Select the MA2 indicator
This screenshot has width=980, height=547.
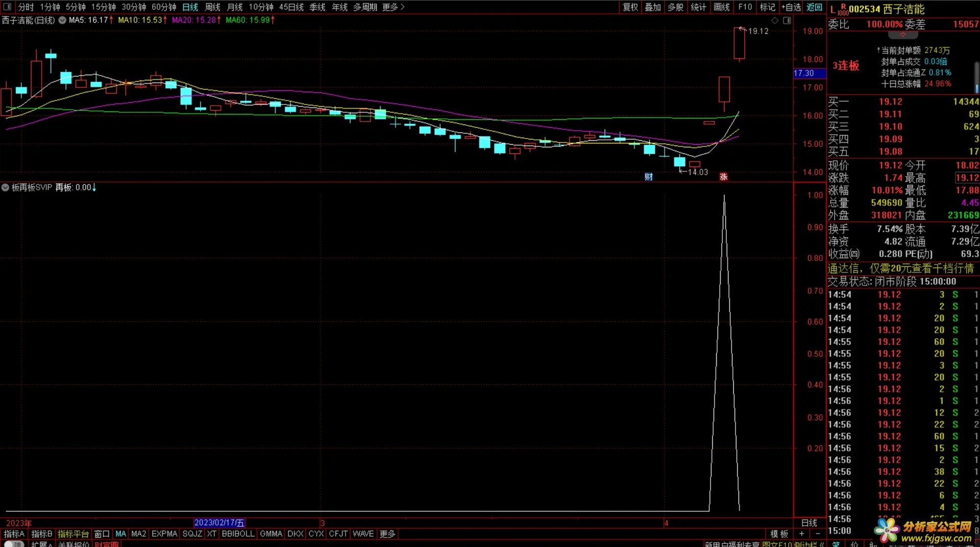pos(138,534)
